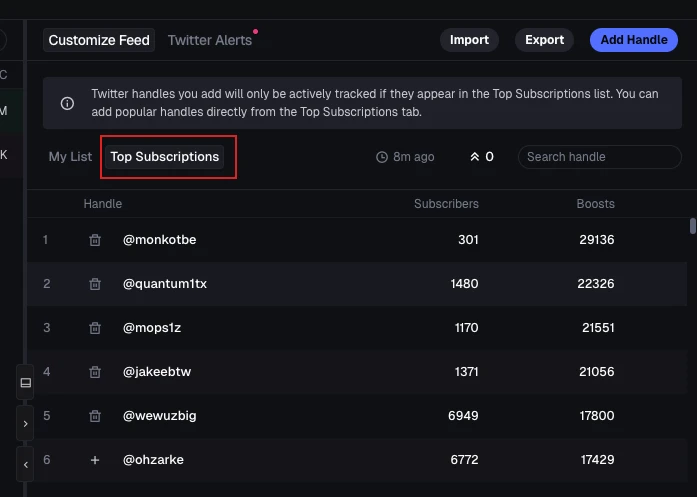Switch to the My List tab
Screen dimensions: 697x497
(x=70, y=157)
